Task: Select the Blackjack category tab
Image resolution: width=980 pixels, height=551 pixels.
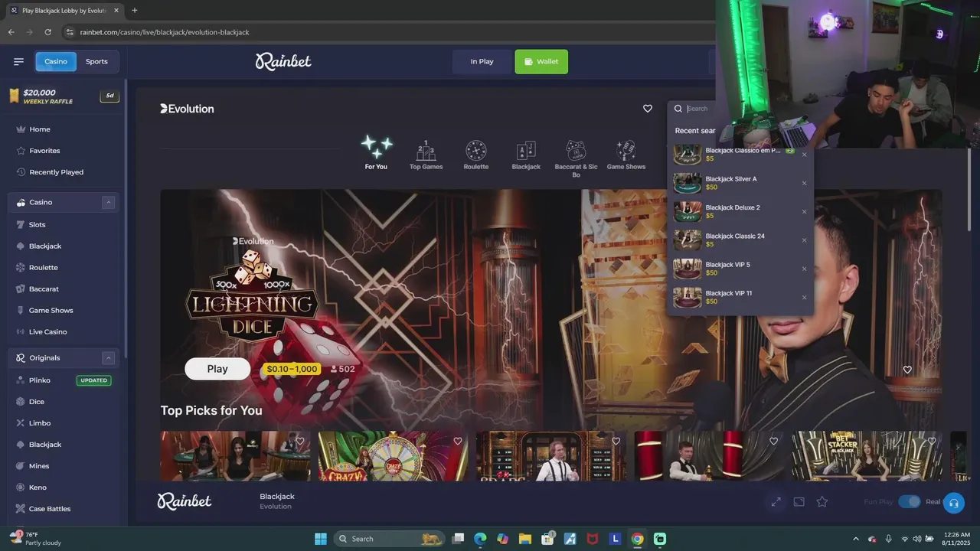Action: pyautogui.click(x=526, y=155)
